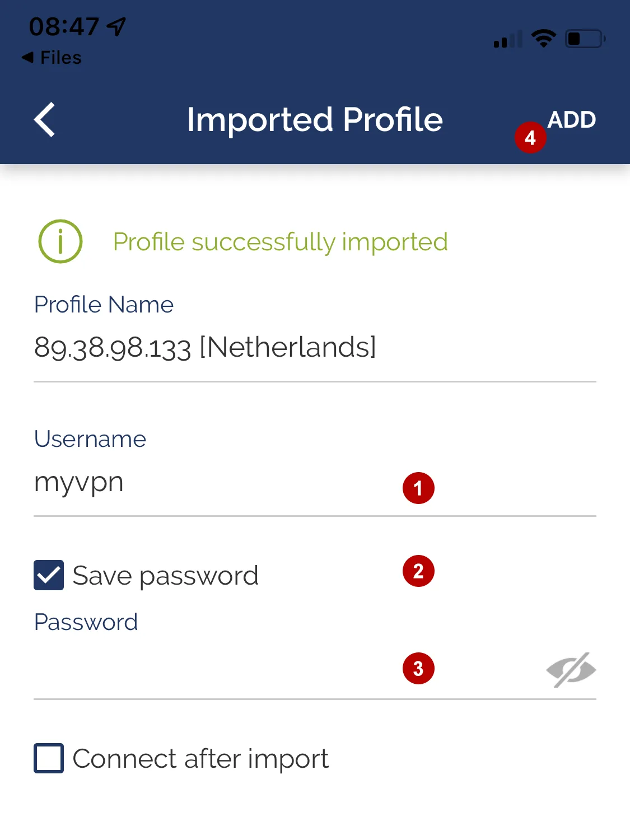630x840 pixels.
Task: Click the green info icon beside success message
Action: (60, 241)
